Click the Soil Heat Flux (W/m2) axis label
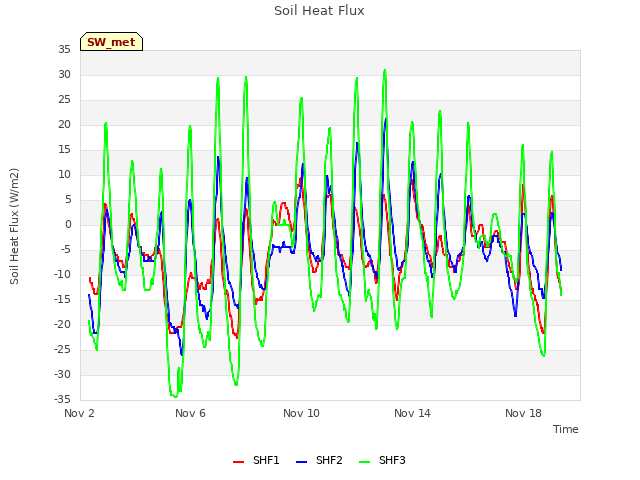This screenshot has height=480, width=640. point(14,226)
